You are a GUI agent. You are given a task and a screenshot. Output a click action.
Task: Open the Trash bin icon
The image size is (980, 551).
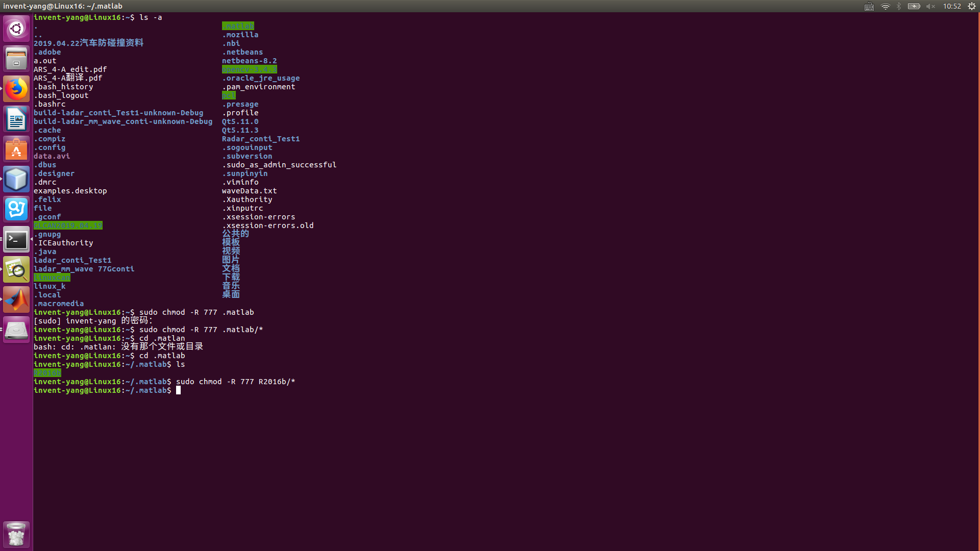[x=16, y=535]
